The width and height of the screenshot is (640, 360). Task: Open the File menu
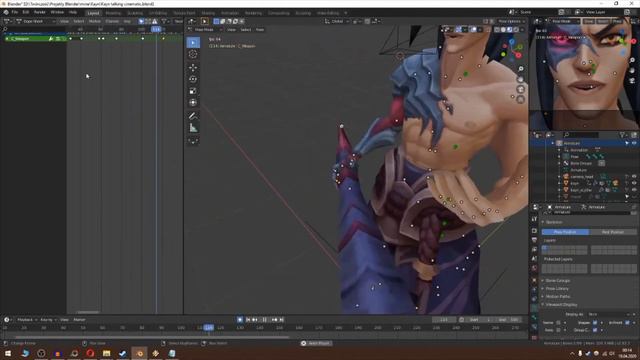click(x=15, y=13)
